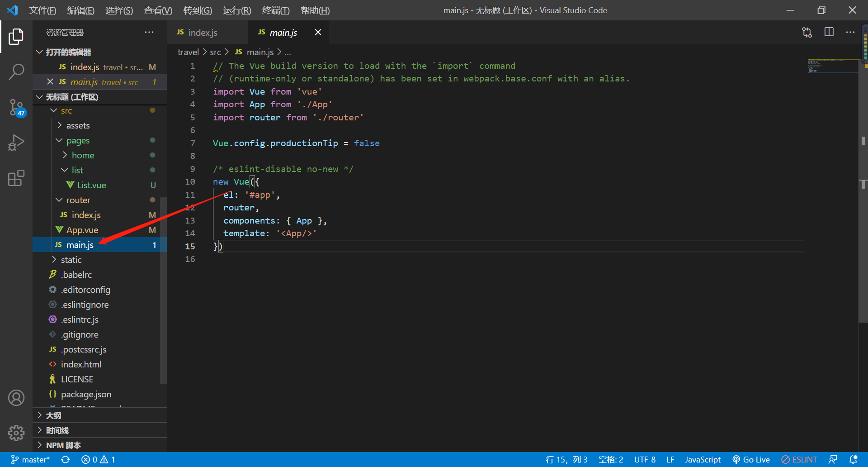Collapse the src folder
This screenshot has height=467, width=868.
(99, 110)
